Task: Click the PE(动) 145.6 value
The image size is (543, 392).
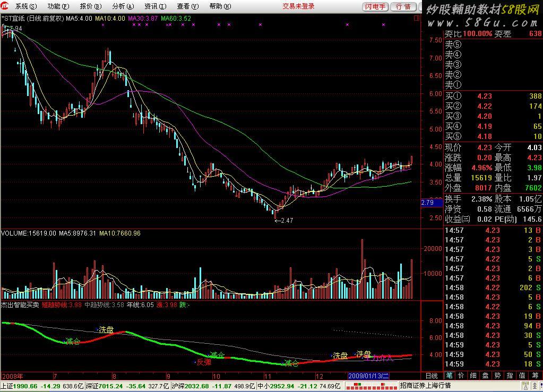Action: (533, 219)
